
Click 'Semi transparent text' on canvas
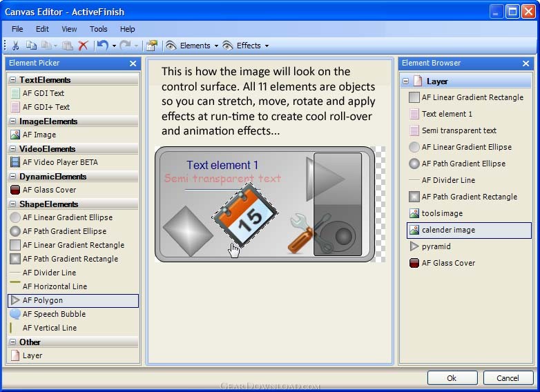[222, 178]
